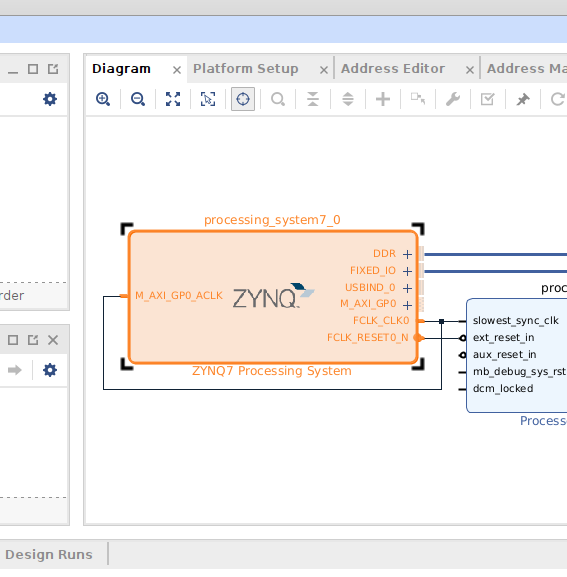Click the ZYNQ7 Processing System label
Viewport: 567px width, 577px height.
click(272, 371)
